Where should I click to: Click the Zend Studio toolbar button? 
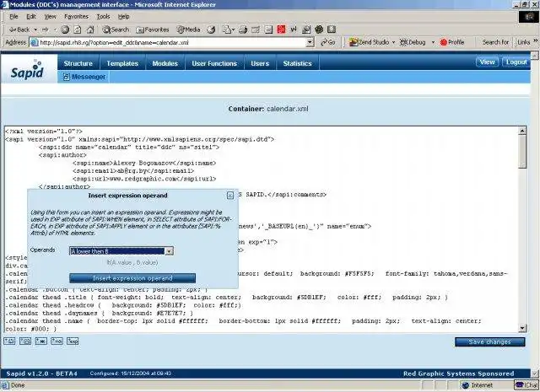click(x=369, y=42)
